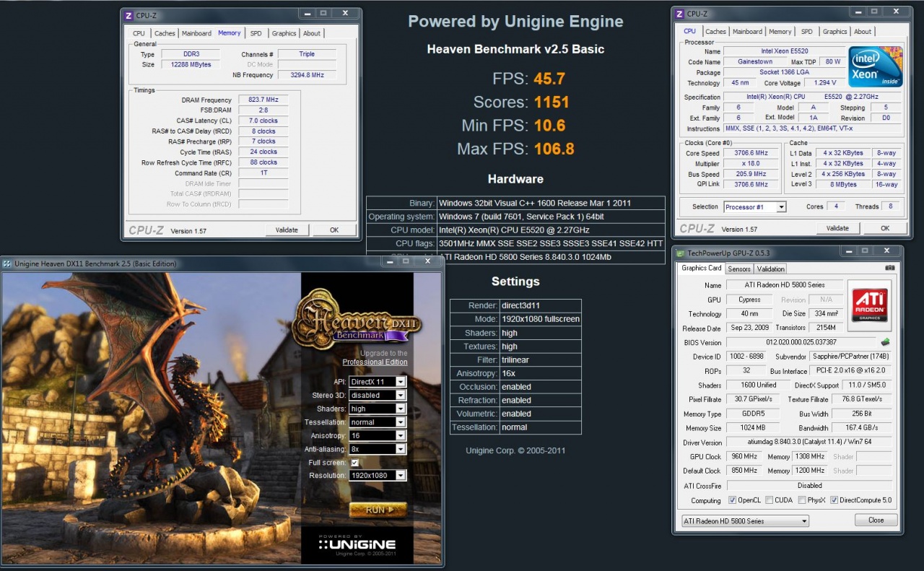Open the Shaders dropdown in Heaven launcher

click(x=377, y=409)
